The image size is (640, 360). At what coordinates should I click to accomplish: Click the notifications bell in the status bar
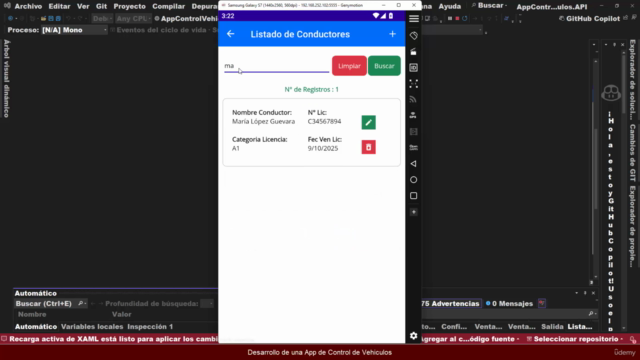pos(633,339)
